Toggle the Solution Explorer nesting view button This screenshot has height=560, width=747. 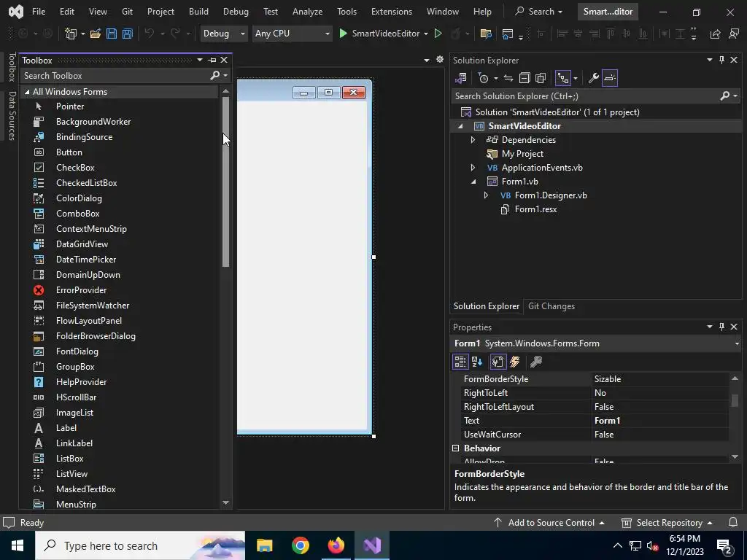pos(563,78)
